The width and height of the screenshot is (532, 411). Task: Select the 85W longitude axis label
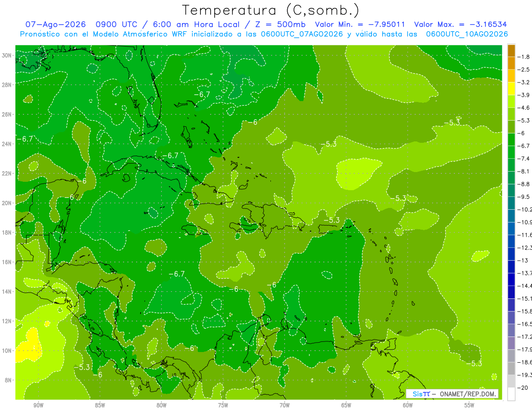click(x=100, y=405)
